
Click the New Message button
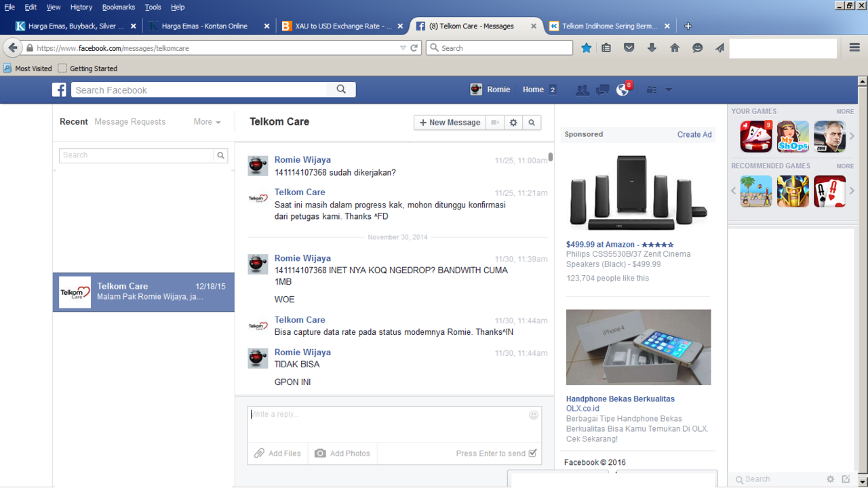point(450,123)
